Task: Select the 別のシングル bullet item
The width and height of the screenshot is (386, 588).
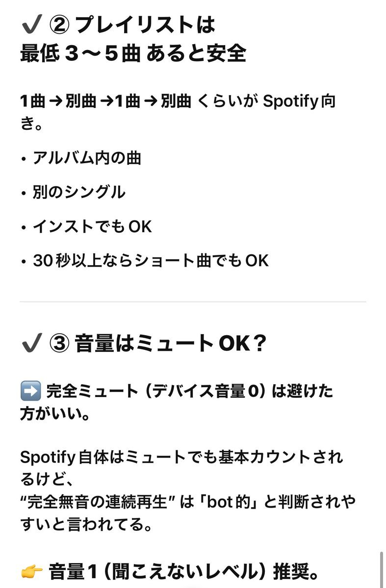Action: click(x=78, y=193)
